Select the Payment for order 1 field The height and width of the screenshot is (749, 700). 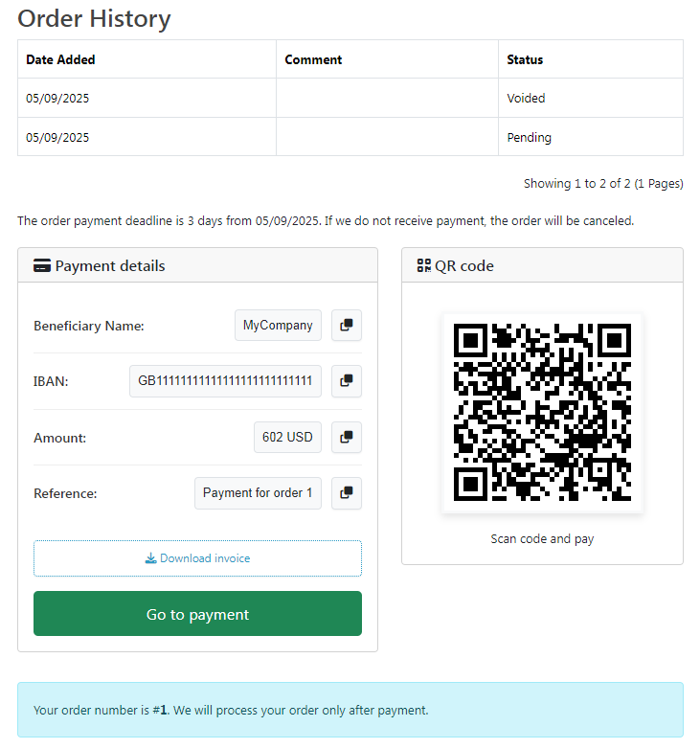click(x=258, y=493)
